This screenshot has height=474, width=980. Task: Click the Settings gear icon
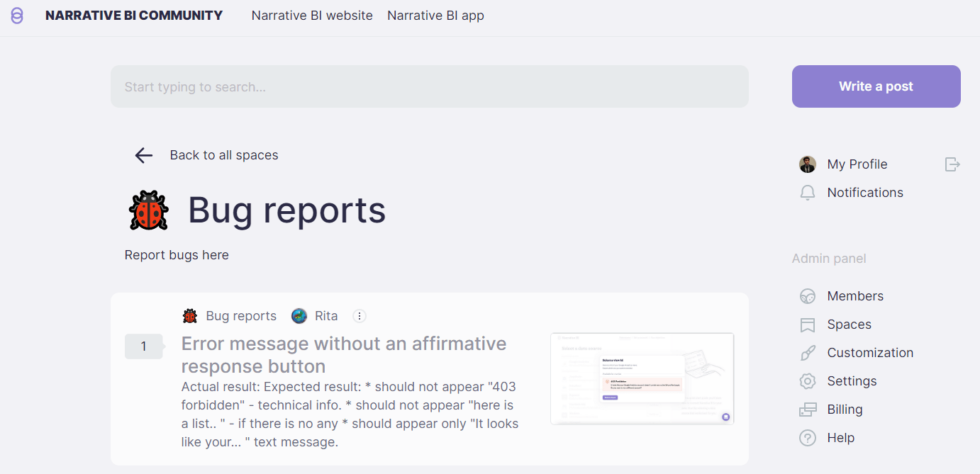[x=808, y=381]
